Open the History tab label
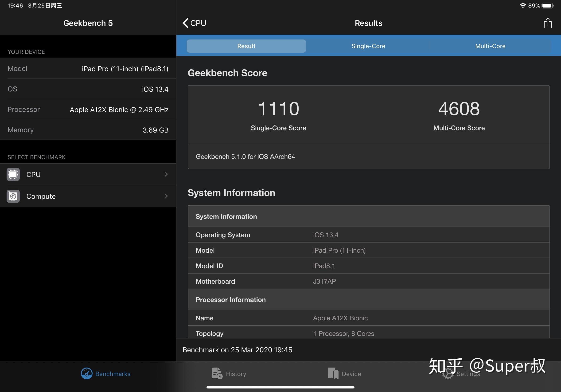The width and height of the screenshot is (561, 392). [236, 374]
